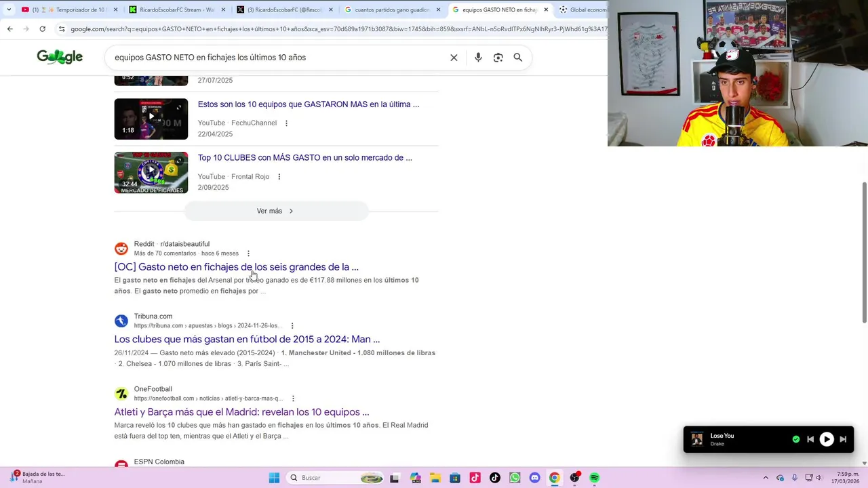This screenshot has height=488, width=868.
Task: Open more options for FechuChannel video result
Action: click(286, 123)
